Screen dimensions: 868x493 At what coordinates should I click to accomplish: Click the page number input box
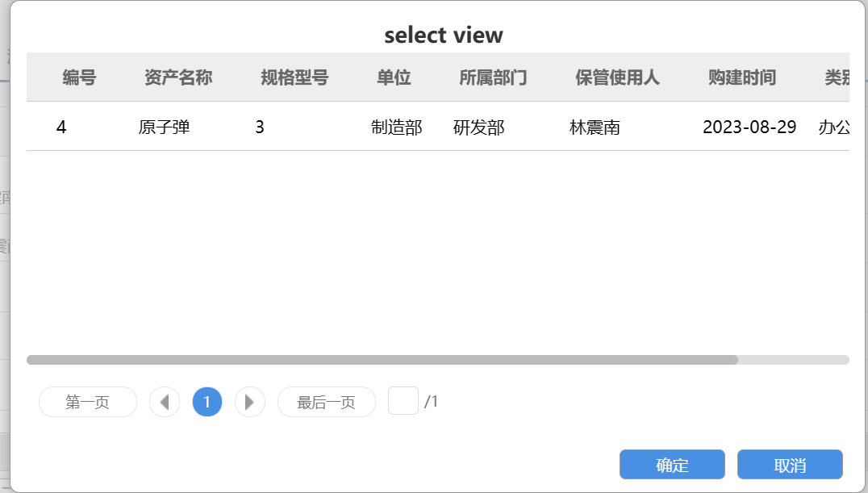pos(403,401)
